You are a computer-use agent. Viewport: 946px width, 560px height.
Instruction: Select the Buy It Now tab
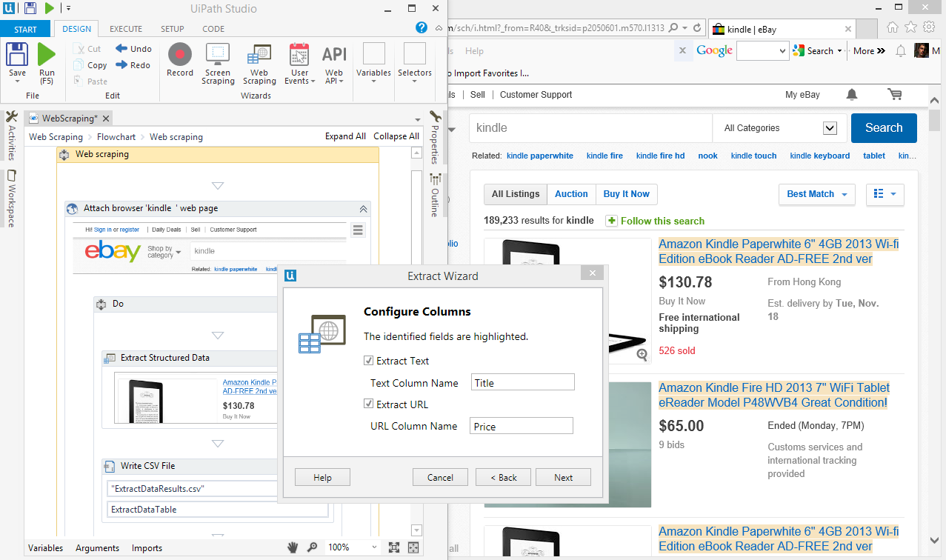pyautogui.click(x=626, y=194)
